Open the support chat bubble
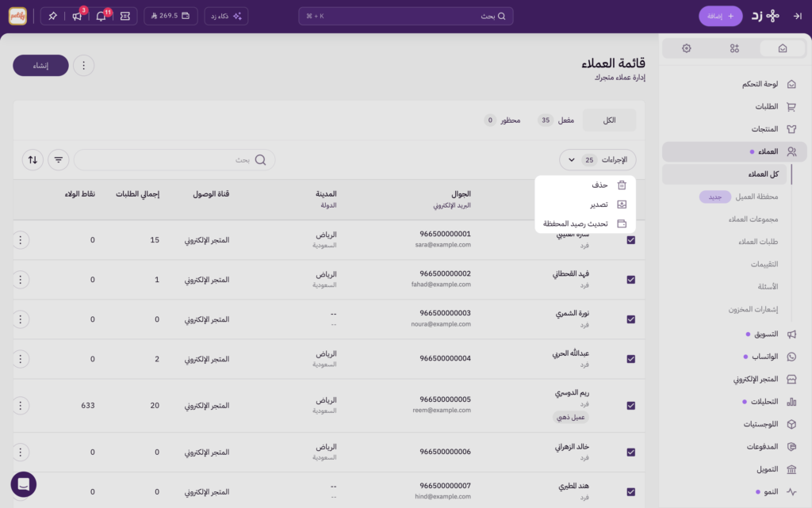Image resolution: width=812 pixels, height=508 pixels. tap(23, 484)
